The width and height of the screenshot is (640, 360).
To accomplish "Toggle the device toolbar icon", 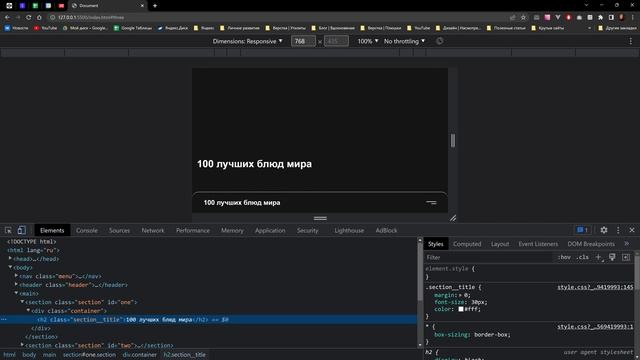I will pyautogui.click(x=21, y=230).
